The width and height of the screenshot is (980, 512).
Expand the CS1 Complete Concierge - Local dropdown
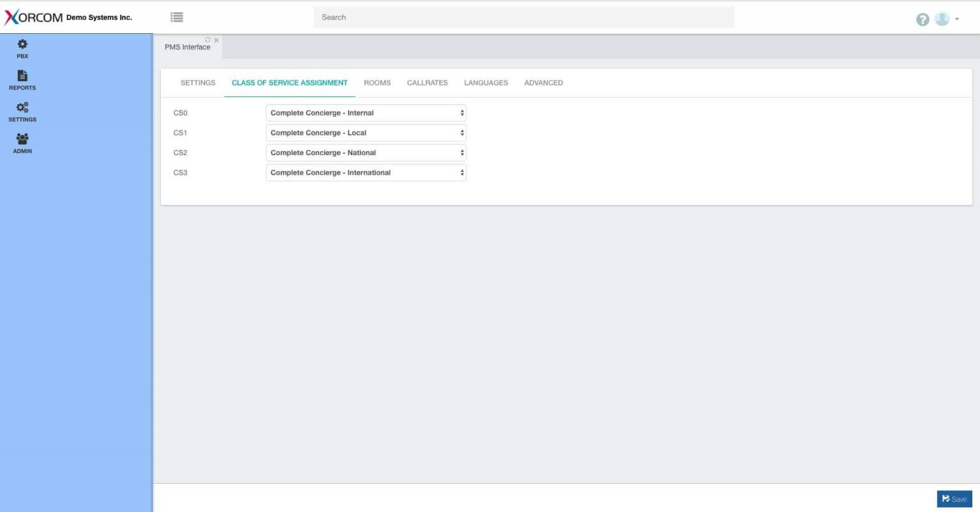tap(366, 133)
